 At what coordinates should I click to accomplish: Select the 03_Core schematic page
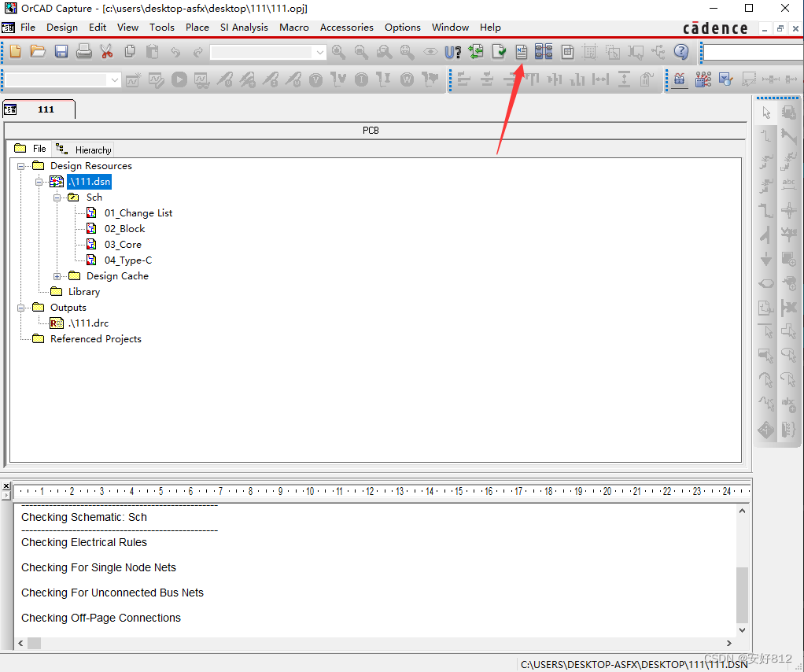[x=123, y=245]
